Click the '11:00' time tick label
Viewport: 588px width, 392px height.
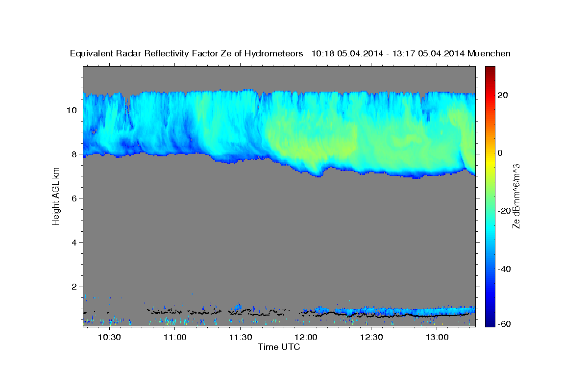pyautogui.click(x=174, y=338)
